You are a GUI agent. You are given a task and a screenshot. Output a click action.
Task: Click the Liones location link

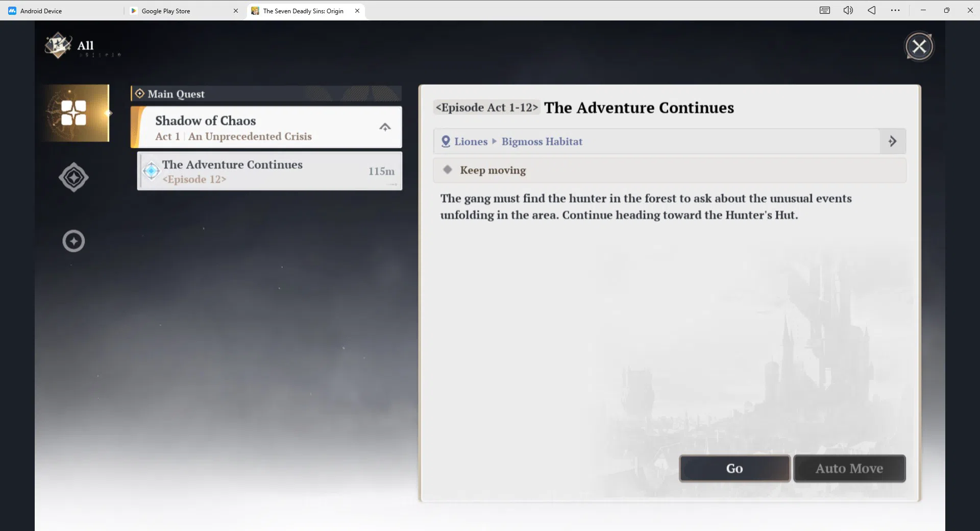[471, 141]
